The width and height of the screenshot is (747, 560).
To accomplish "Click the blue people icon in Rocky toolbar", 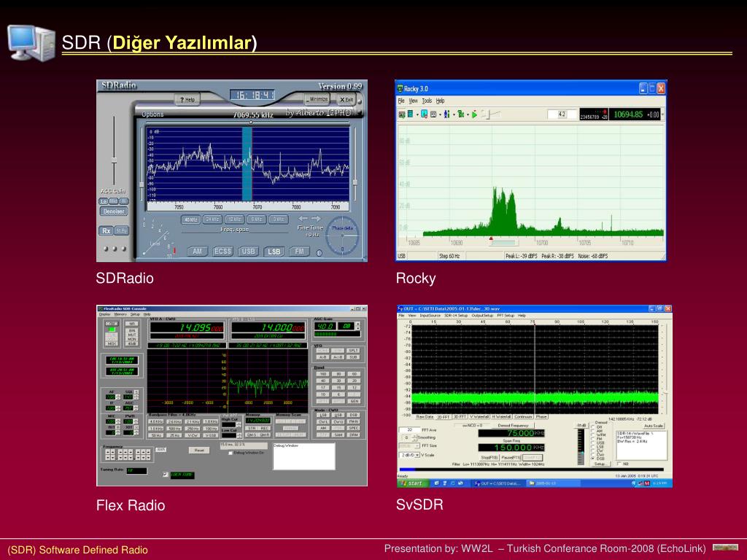I will 447,114.
